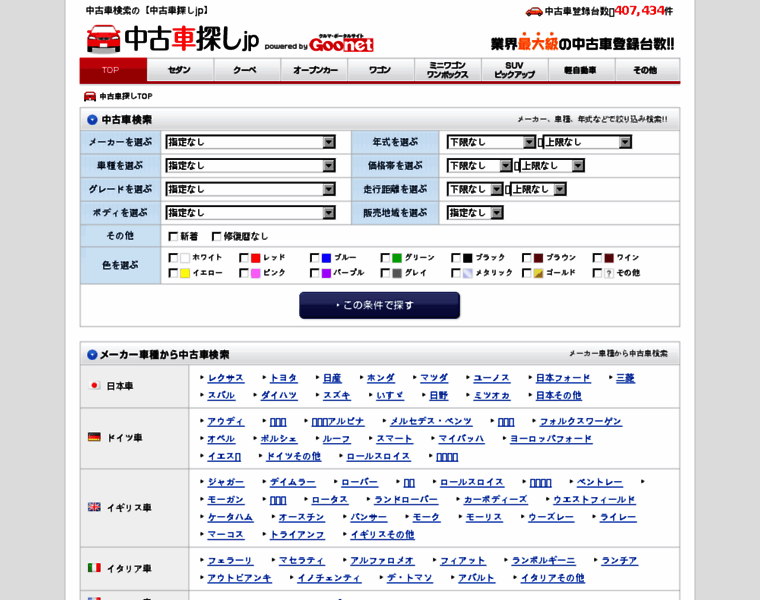Select the SUV ピックアップ tab
The width and height of the screenshot is (760, 600).
(515, 70)
